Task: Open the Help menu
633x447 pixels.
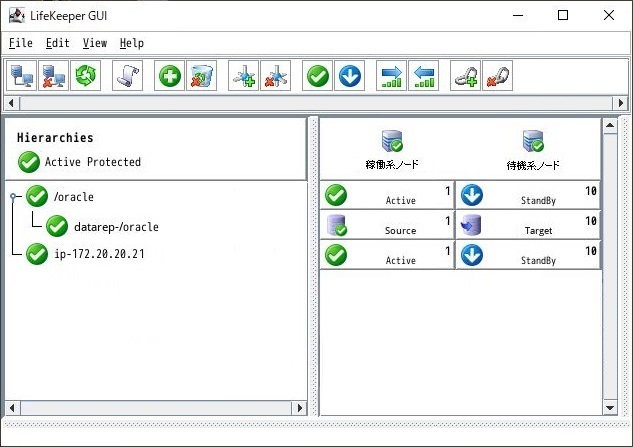Action: coord(132,43)
